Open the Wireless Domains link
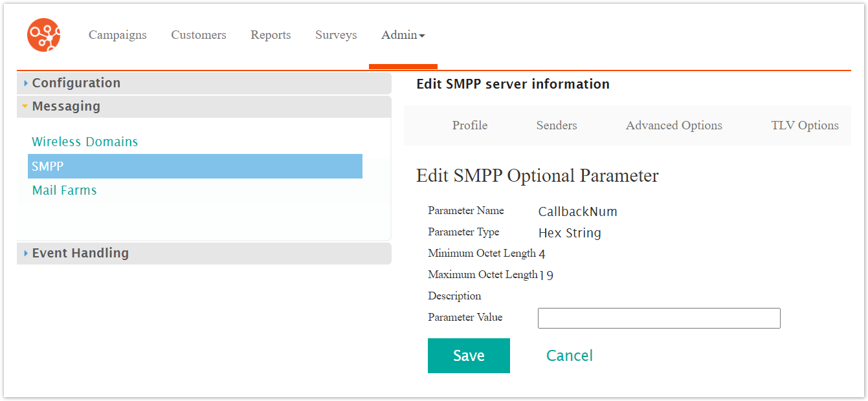 pyautogui.click(x=85, y=142)
